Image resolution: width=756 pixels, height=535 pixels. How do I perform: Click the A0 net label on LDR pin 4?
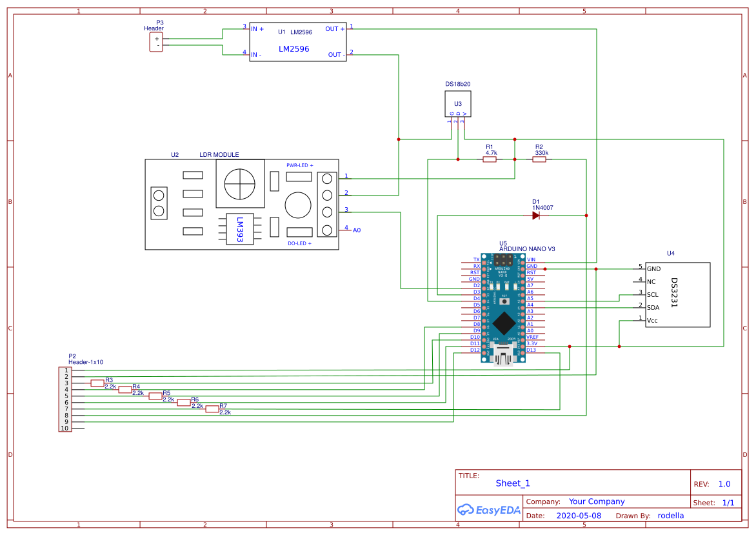(x=357, y=230)
